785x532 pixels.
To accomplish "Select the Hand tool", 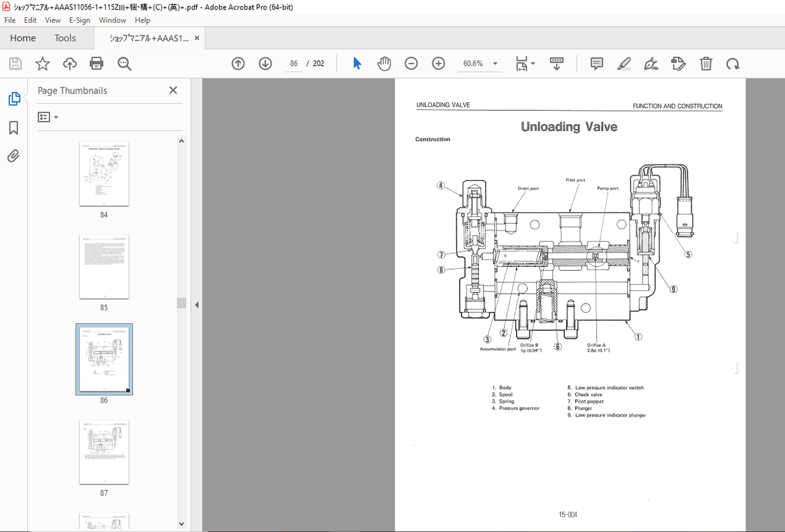I will pos(384,63).
